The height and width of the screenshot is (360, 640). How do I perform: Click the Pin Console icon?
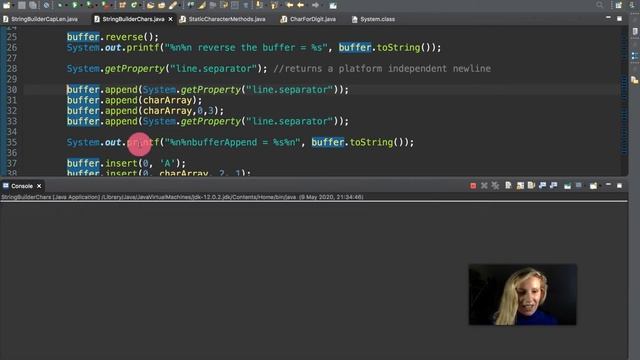click(567, 186)
